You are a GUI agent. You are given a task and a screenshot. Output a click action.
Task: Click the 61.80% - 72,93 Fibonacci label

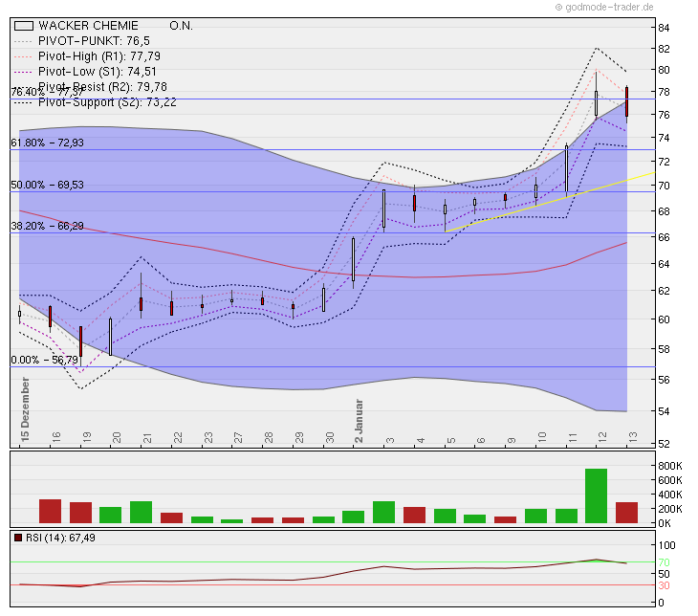click(47, 143)
